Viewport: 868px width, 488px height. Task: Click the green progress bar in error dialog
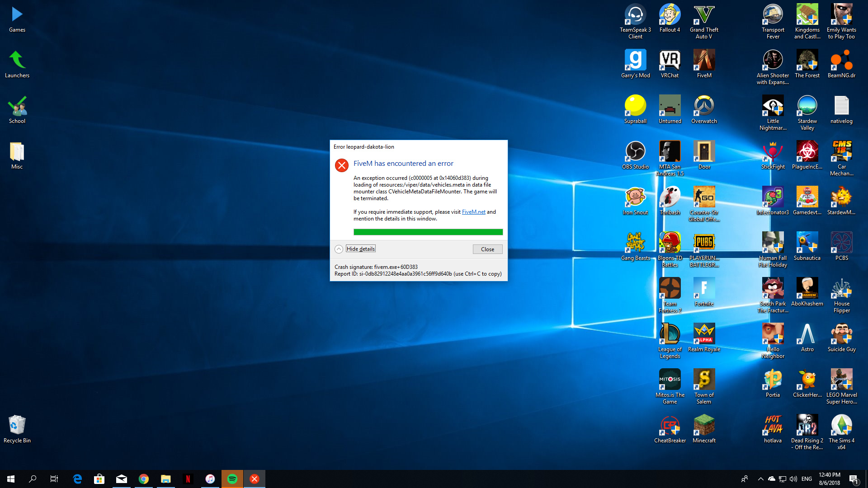(x=428, y=232)
